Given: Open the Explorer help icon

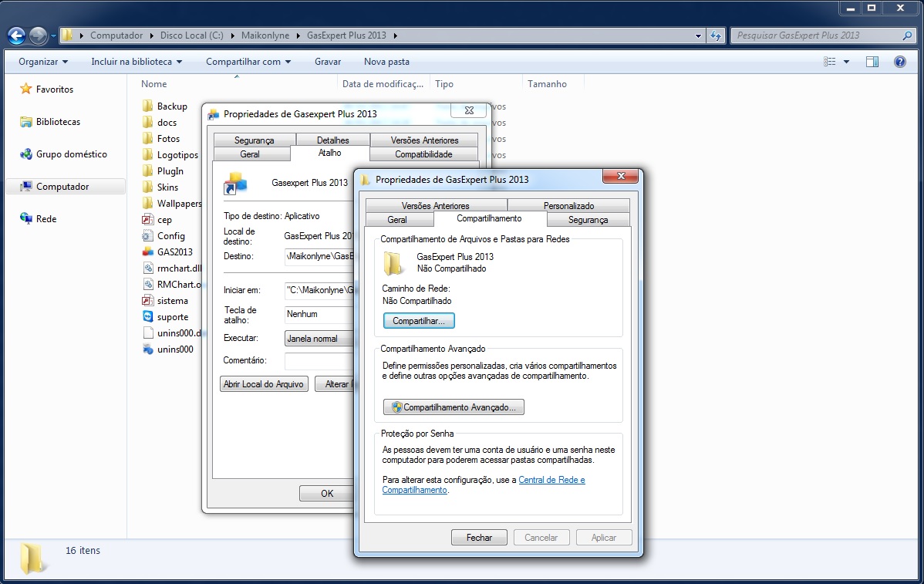Looking at the screenshot, I should pyautogui.click(x=900, y=61).
